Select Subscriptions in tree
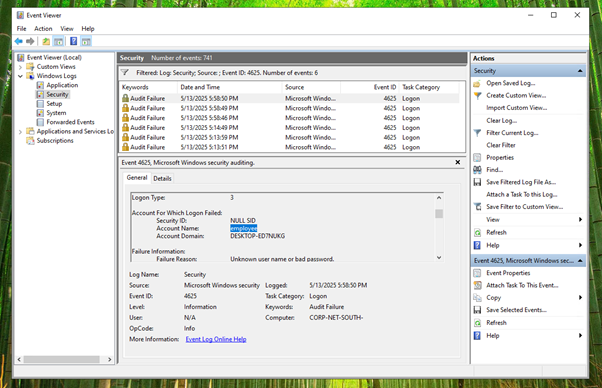The width and height of the screenshot is (602, 388). click(x=55, y=141)
